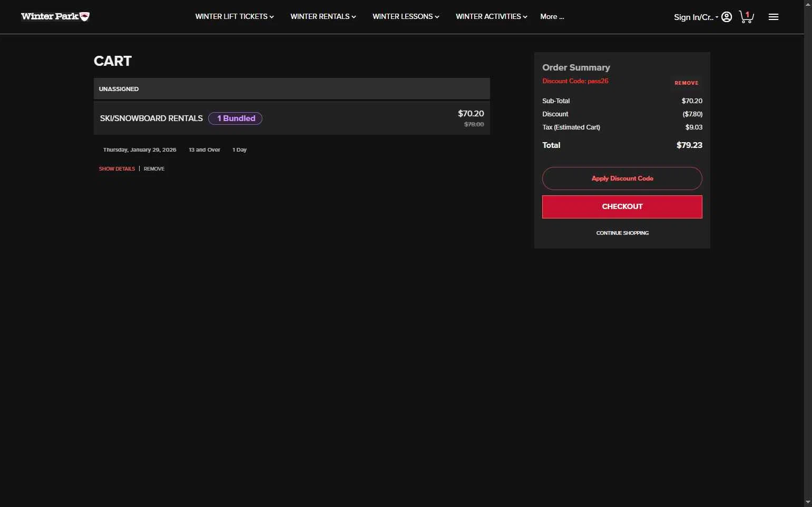812x507 pixels.
Task: Open the More ... navigation item
Action: (x=552, y=16)
